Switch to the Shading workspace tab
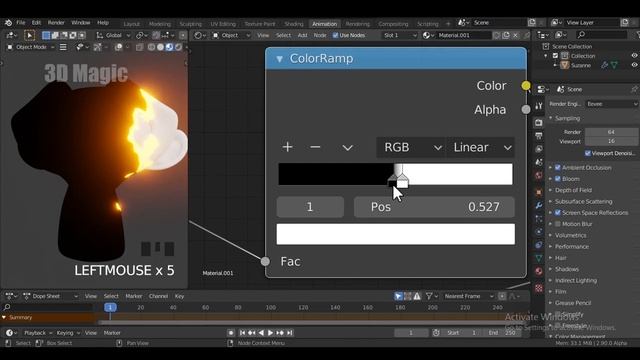Viewport: 640px width, 360px height. 294,24
